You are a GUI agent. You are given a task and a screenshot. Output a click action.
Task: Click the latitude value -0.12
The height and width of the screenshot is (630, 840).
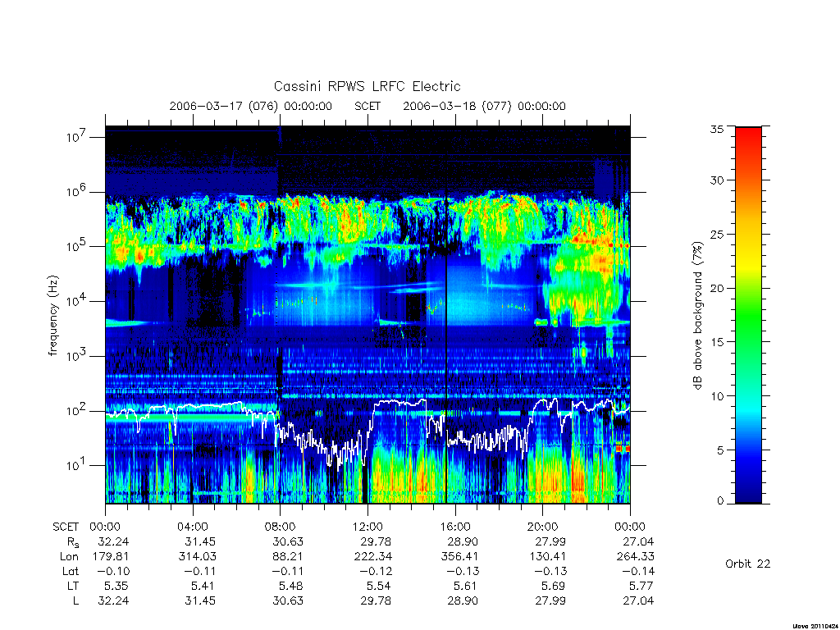(376, 571)
